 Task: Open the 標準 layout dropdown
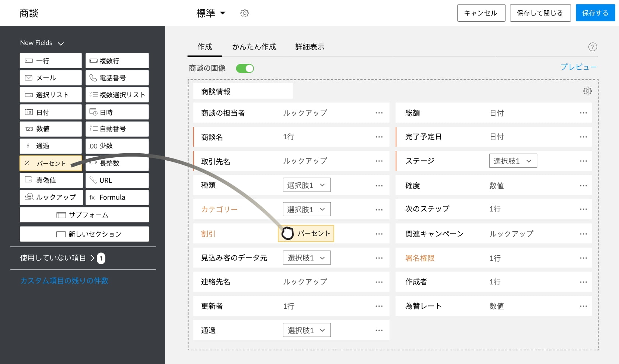[x=211, y=13]
